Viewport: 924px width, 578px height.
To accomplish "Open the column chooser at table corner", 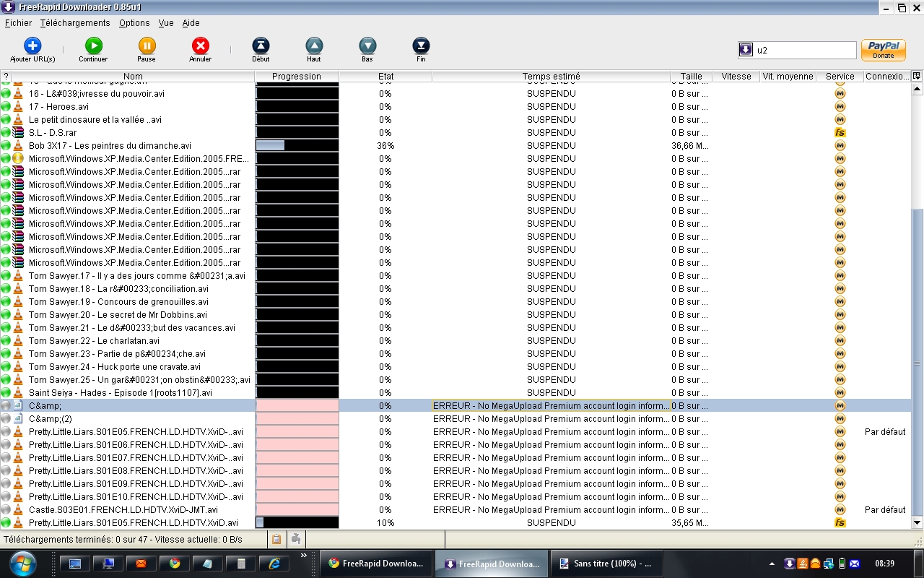I will [x=917, y=76].
